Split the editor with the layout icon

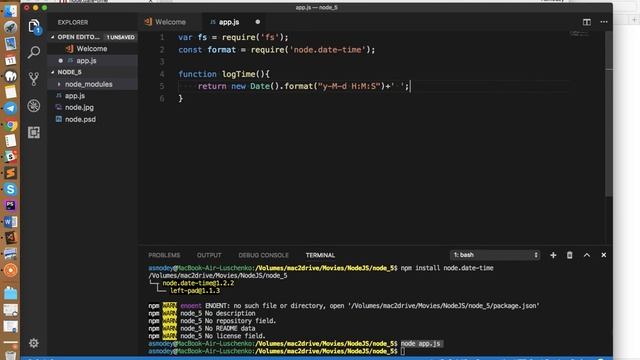pyautogui.click(x=587, y=22)
